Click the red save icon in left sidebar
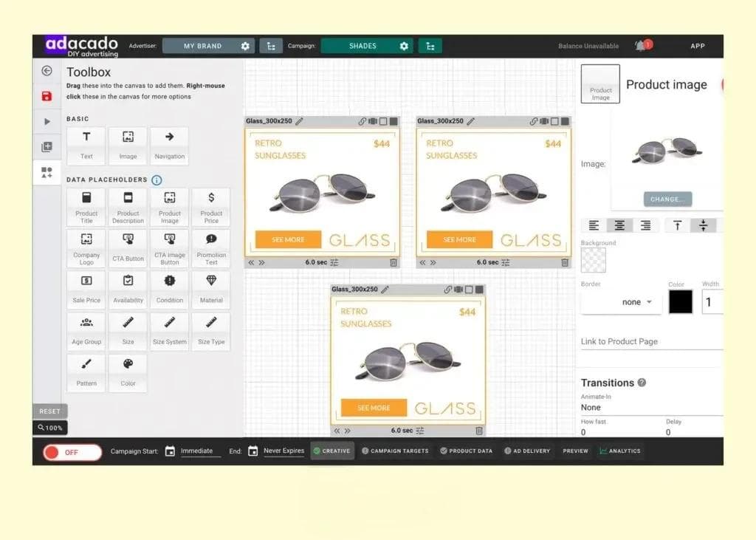 coord(47,97)
